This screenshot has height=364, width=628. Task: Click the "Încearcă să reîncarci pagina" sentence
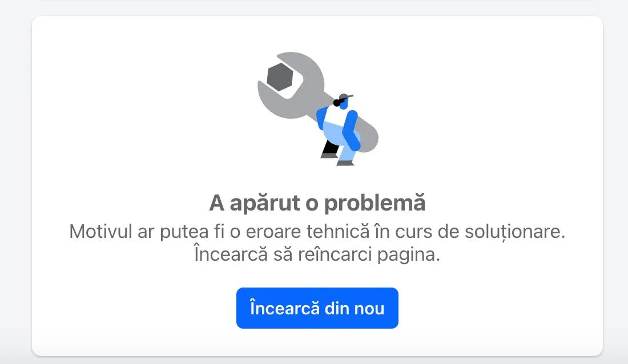(x=317, y=254)
